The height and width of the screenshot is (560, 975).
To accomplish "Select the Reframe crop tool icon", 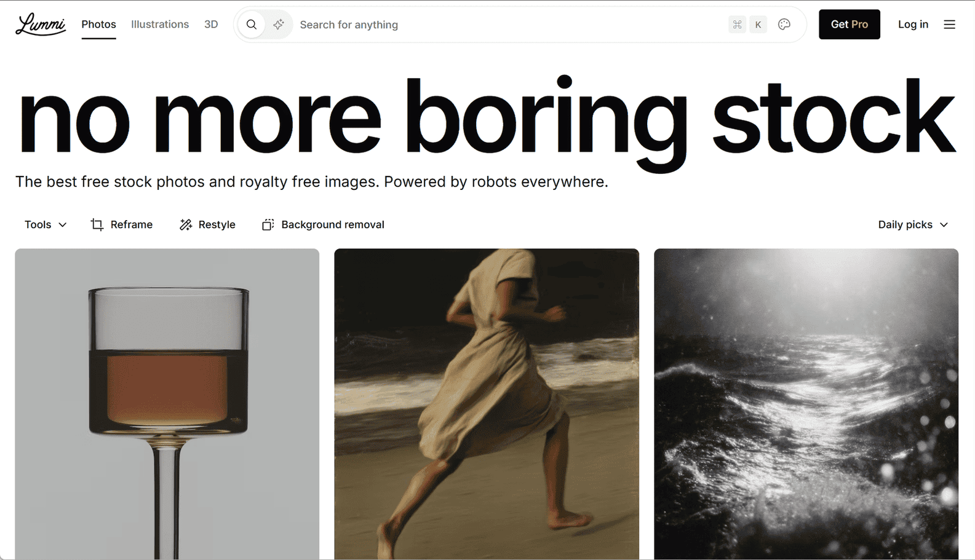I will coord(97,224).
